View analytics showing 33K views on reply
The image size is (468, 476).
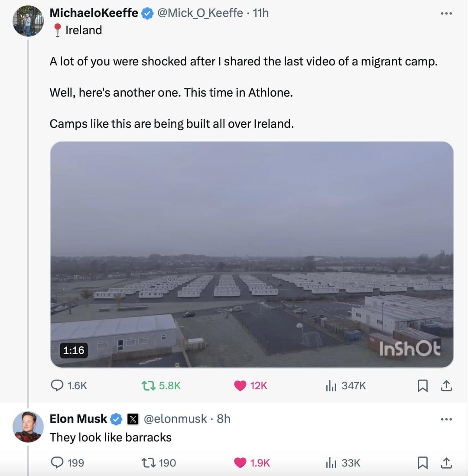pyautogui.click(x=343, y=463)
